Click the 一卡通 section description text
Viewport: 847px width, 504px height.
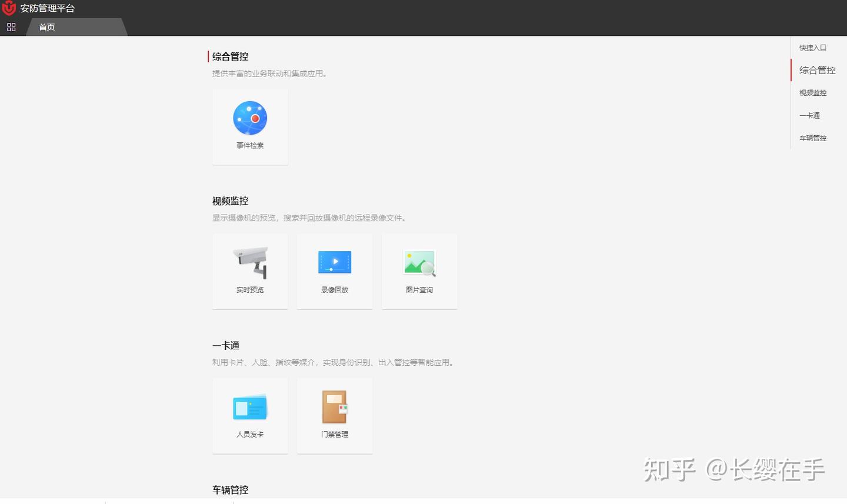point(332,362)
